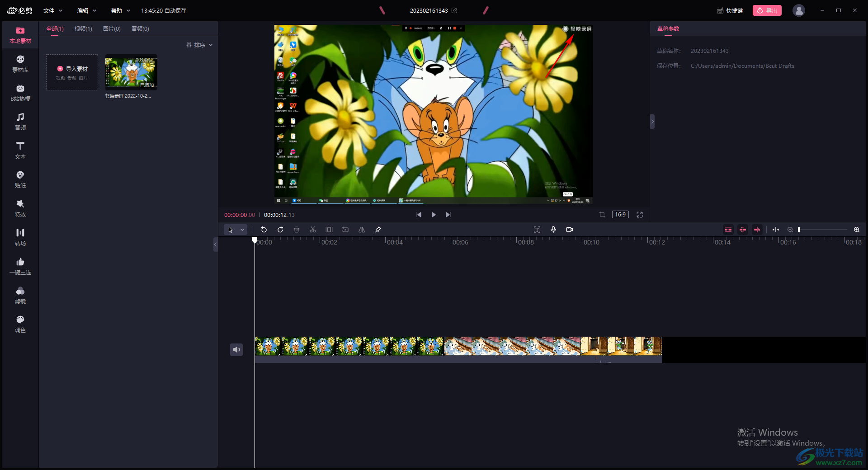Open the 16:9 aspect ratio selector

click(620, 215)
